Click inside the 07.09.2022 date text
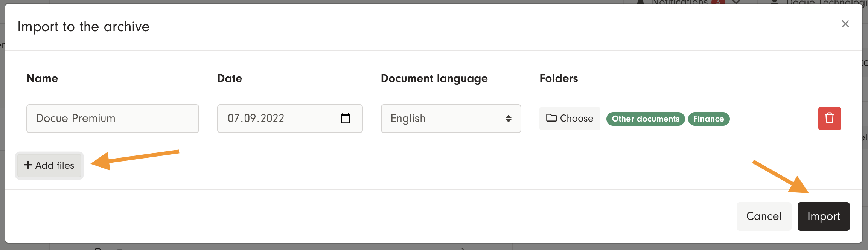The width and height of the screenshot is (868, 250). (x=256, y=119)
